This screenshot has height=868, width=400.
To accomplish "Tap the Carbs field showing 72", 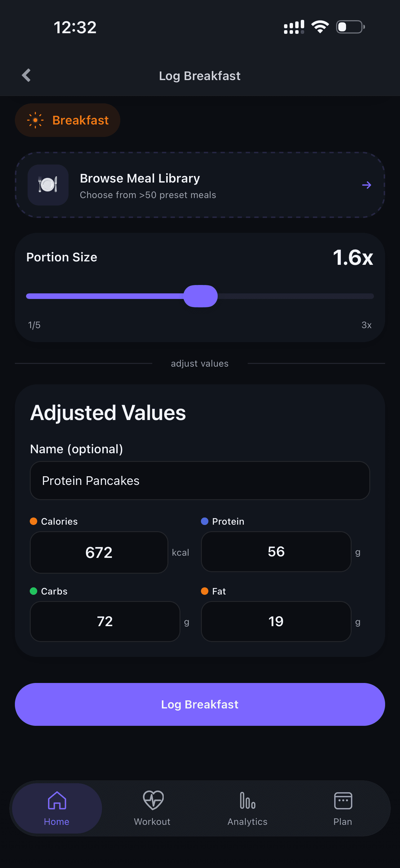I will pos(105,621).
